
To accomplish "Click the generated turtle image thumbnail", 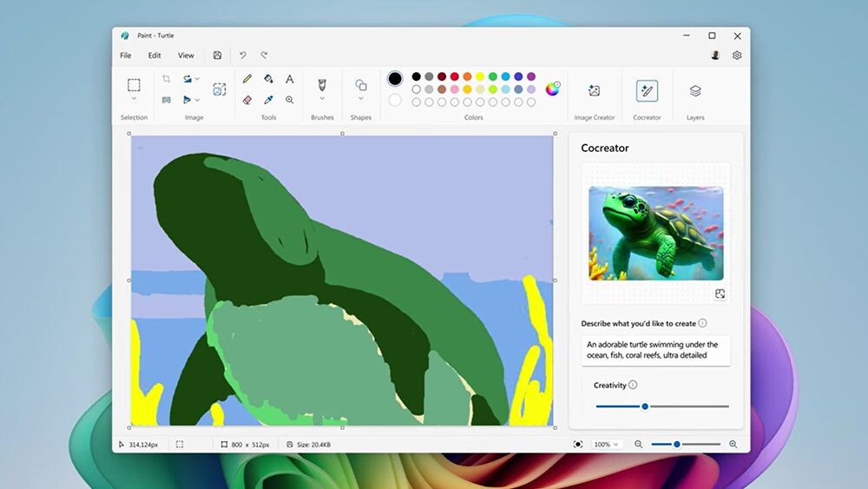I will pos(656,233).
